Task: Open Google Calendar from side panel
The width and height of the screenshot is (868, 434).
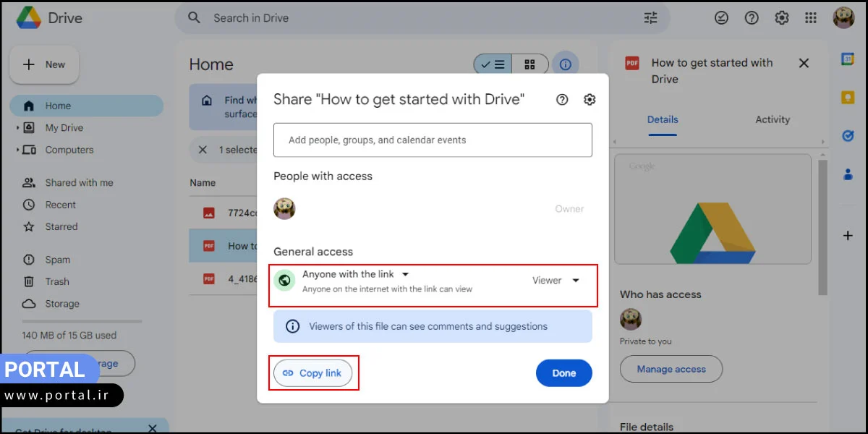Action: point(848,60)
